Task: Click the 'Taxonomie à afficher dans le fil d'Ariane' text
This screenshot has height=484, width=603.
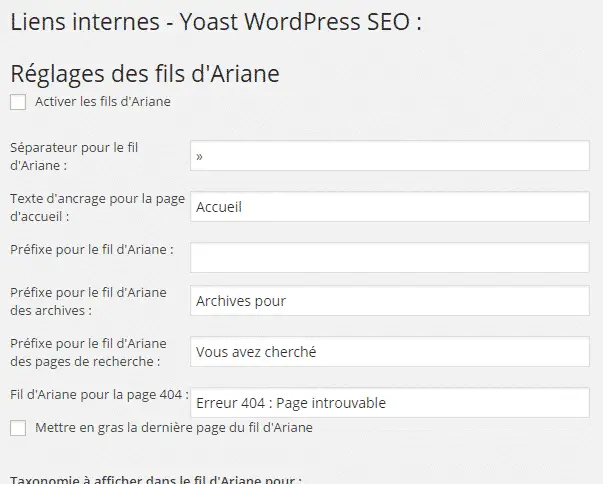Action: point(156,479)
